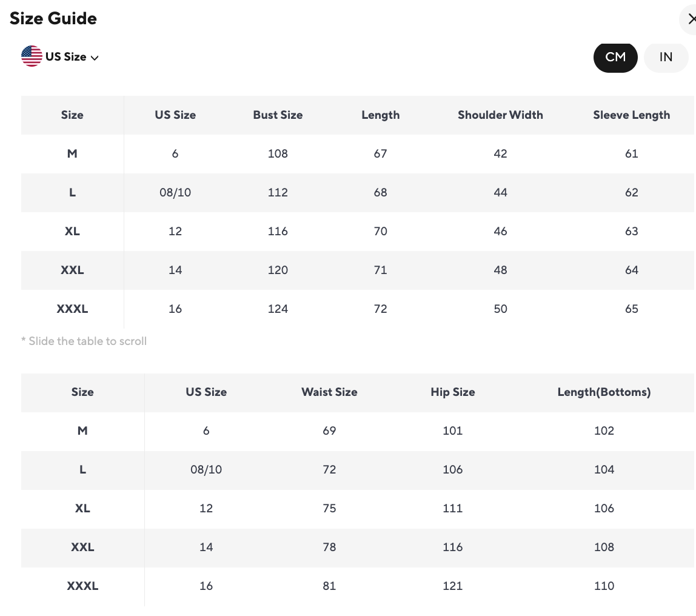Select the Bust Size column header

(x=278, y=115)
